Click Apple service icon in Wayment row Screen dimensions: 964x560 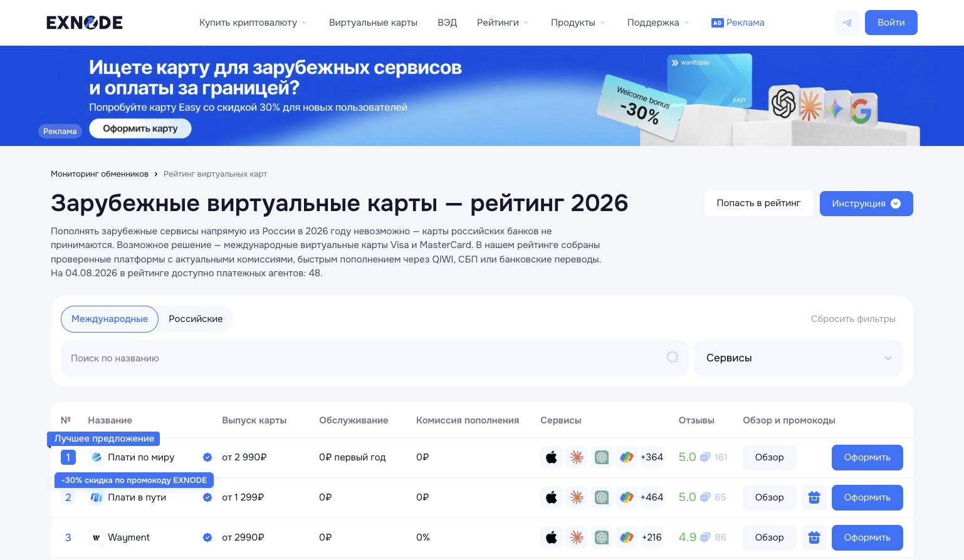click(552, 537)
